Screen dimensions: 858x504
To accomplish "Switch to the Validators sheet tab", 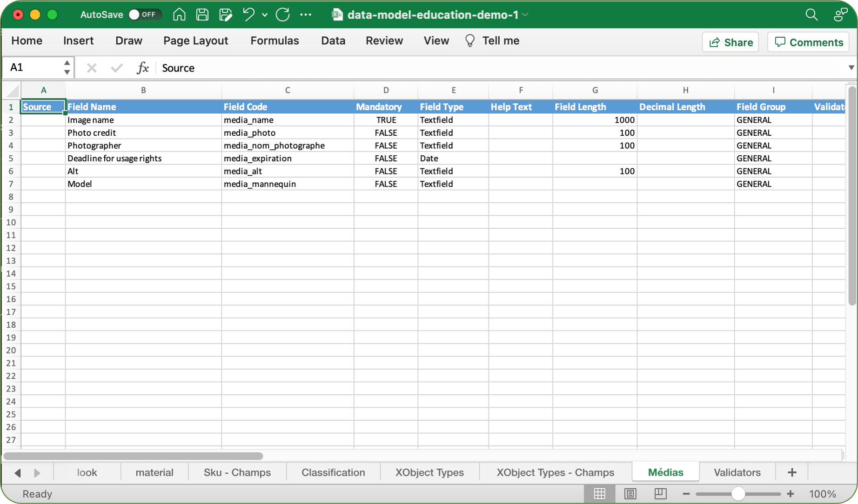I will (x=737, y=472).
